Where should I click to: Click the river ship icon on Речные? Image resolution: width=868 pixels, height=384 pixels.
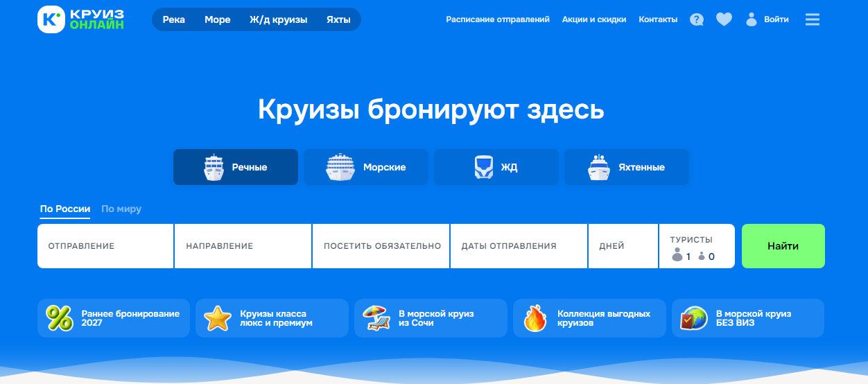click(x=214, y=167)
